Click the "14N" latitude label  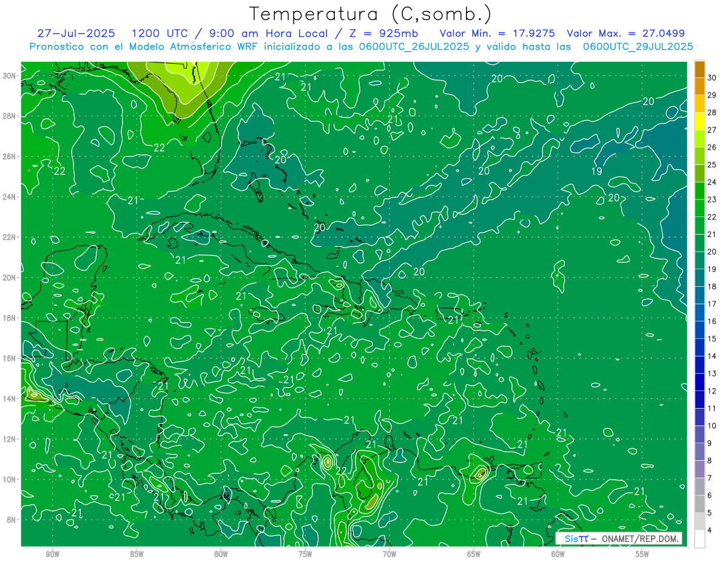(x=10, y=399)
